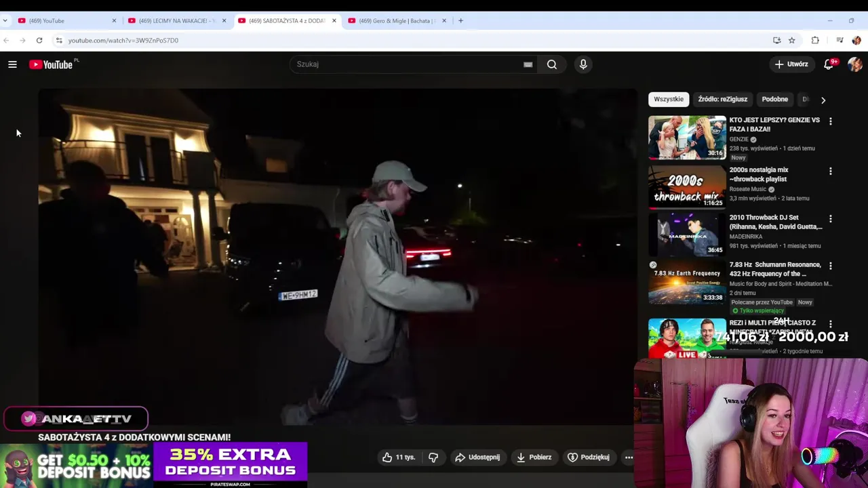Open the media control icon in browser toolbar
The height and width of the screenshot is (488, 868).
(840, 41)
